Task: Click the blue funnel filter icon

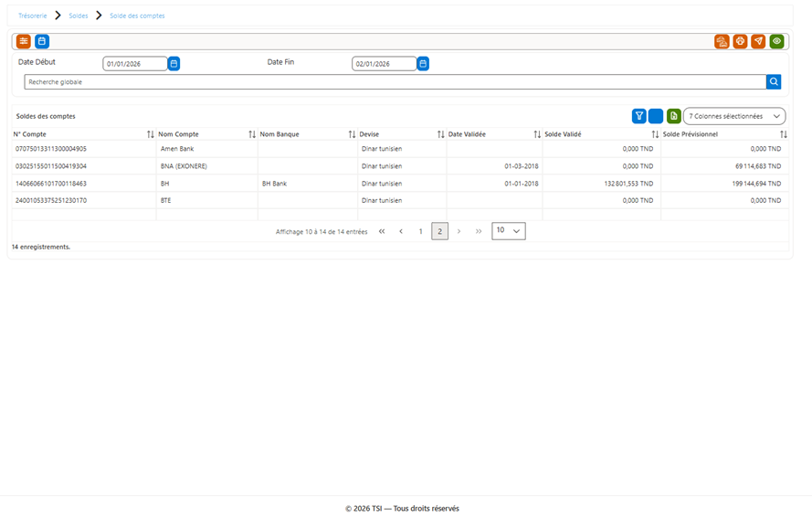Action: click(x=639, y=116)
